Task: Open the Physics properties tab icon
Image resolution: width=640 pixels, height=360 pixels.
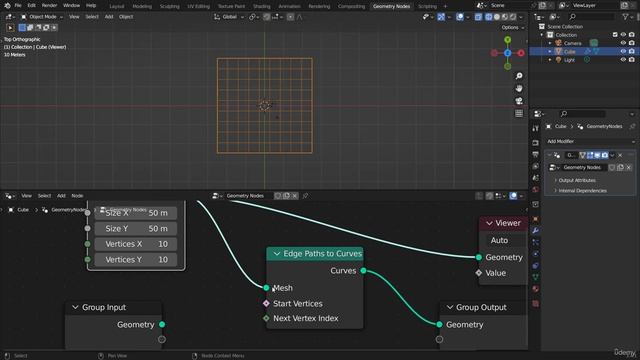Action: point(535,254)
